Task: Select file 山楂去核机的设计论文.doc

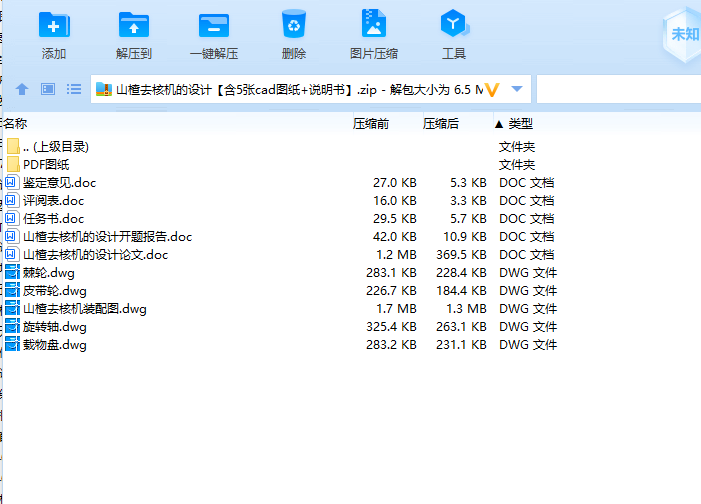Action: tap(95, 254)
